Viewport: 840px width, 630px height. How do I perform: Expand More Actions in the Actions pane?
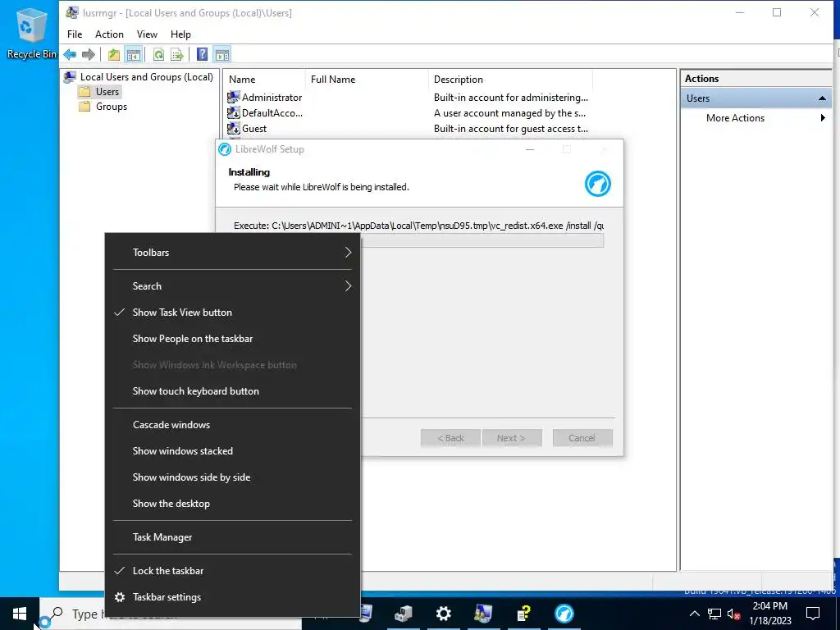click(x=756, y=118)
